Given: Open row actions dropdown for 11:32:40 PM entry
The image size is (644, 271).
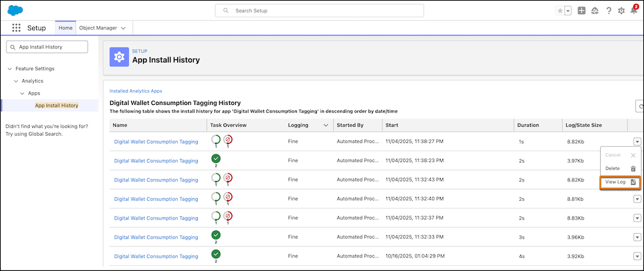Looking at the screenshot, I should pyautogui.click(x=637, y=199).
